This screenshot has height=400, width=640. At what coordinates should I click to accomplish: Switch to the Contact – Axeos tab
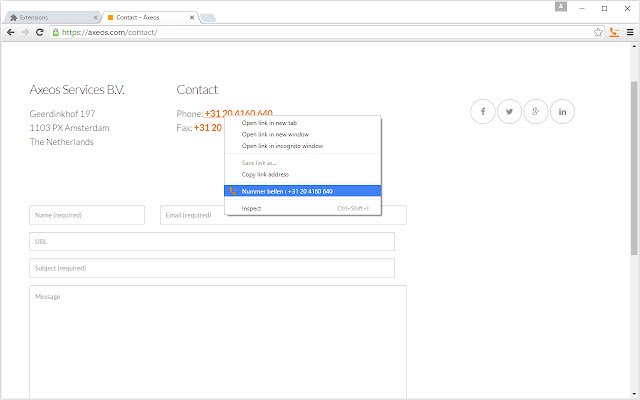coord(149,18)
